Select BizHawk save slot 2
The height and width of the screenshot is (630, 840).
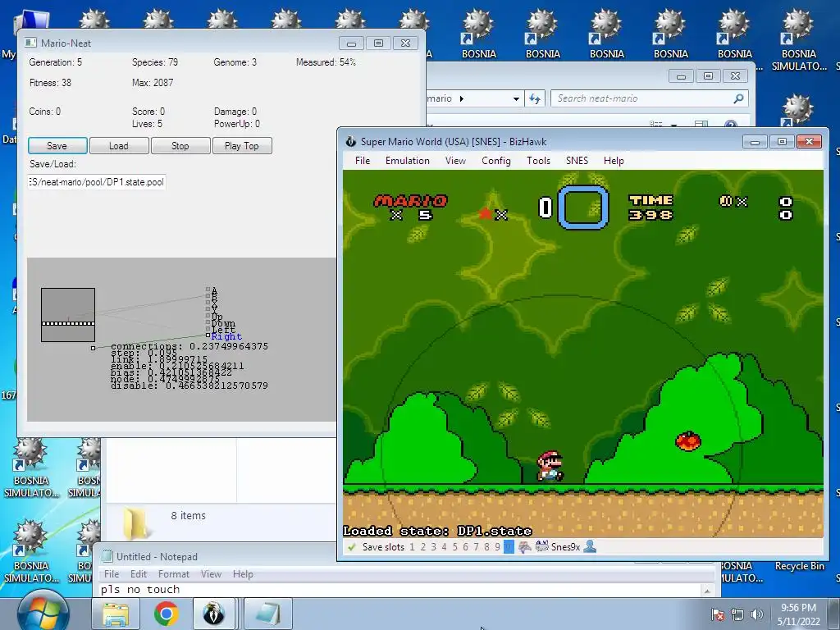coord(422,547)
